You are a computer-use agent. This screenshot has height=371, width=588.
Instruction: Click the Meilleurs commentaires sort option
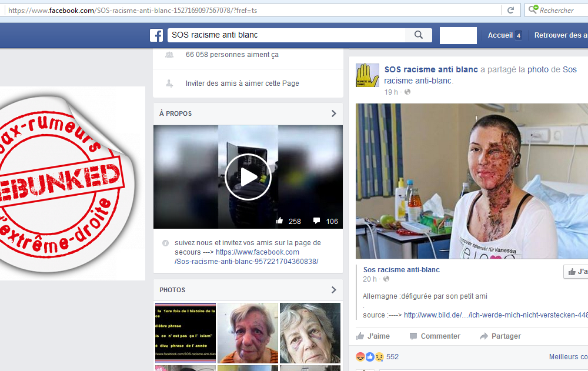tap(569, 357)
